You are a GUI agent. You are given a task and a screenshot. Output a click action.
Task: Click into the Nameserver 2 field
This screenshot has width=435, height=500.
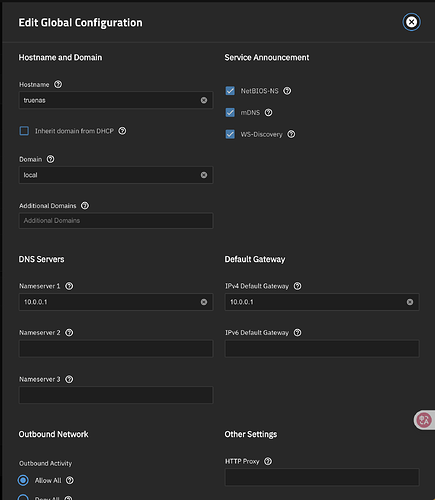pyautogui.click(x=116, y=349)
